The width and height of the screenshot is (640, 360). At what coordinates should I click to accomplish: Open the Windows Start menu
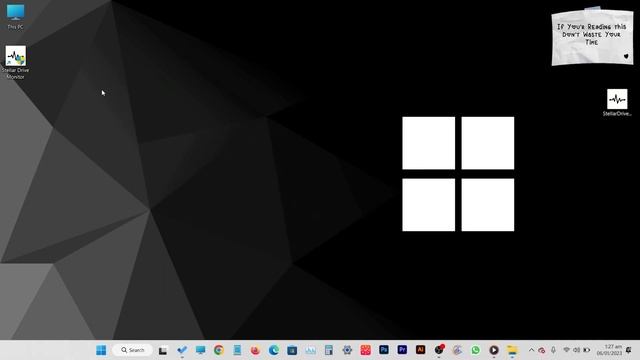[101, 350]
